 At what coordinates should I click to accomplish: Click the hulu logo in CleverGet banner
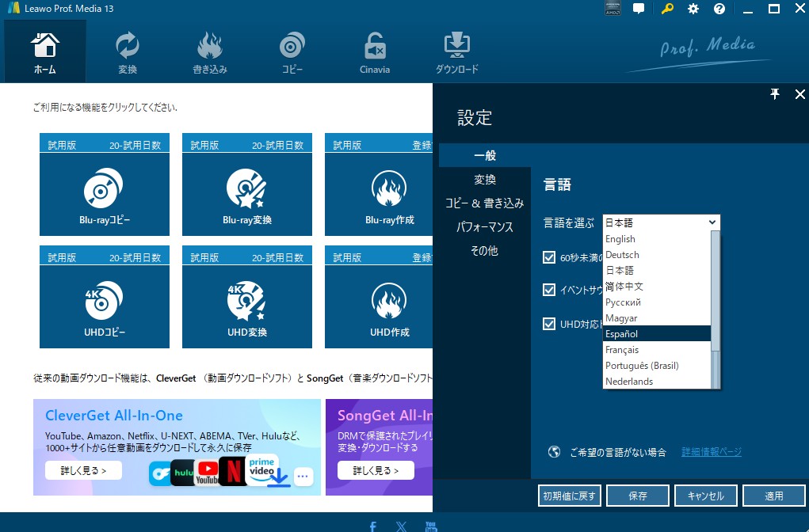[x=183, y=472]
